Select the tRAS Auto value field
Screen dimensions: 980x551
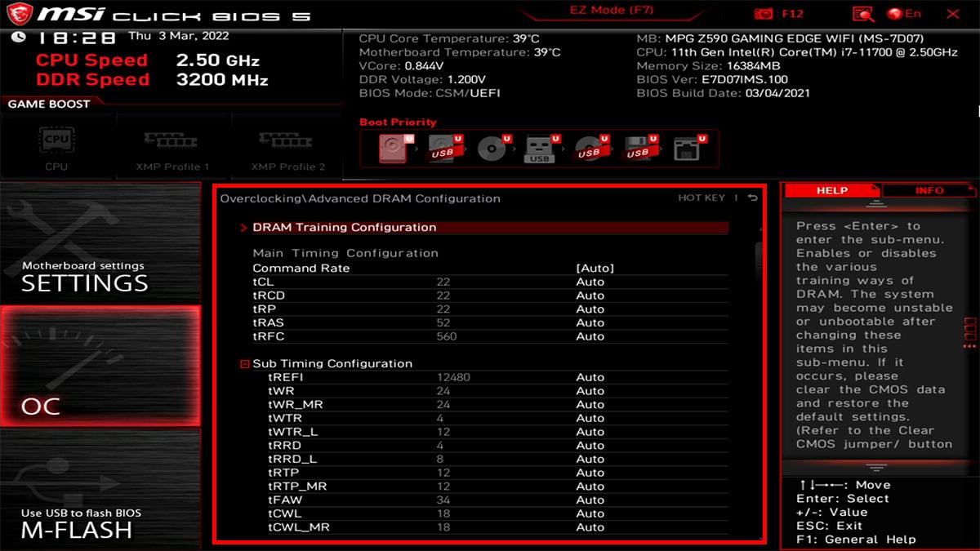pyautogui.click(x=590, y=323)
